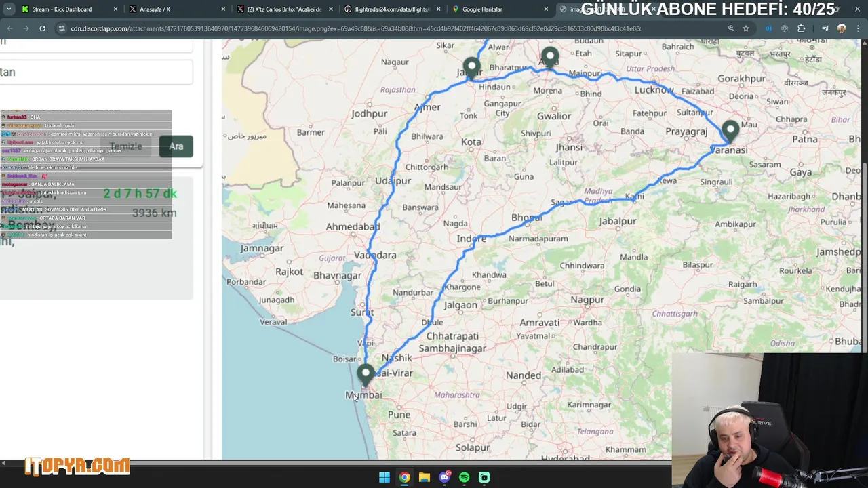
Task: Click the Jaipur map pin marker
Action: click(472, 69)
